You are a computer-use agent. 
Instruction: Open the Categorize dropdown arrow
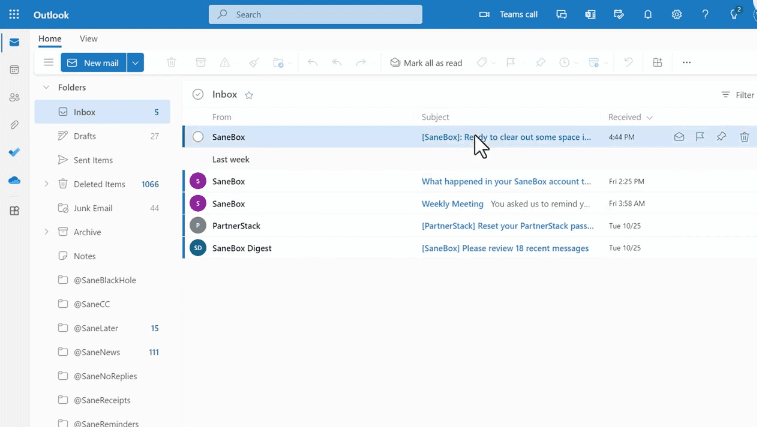pos(493,63)
